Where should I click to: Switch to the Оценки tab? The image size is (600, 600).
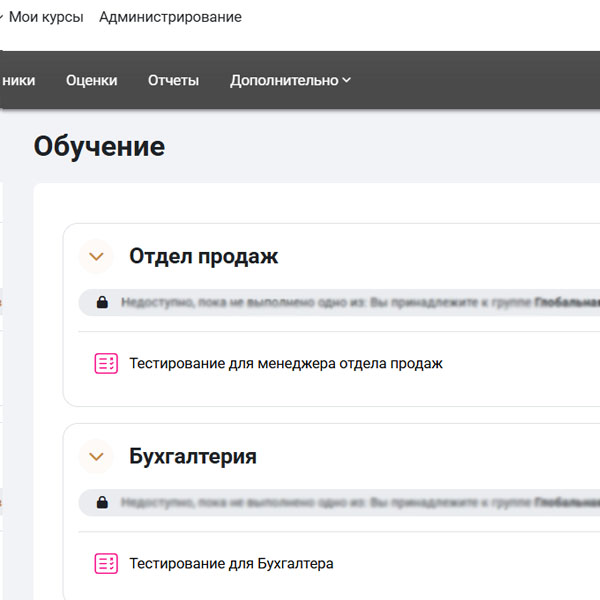pyautogui.click(x=91, y=80)
